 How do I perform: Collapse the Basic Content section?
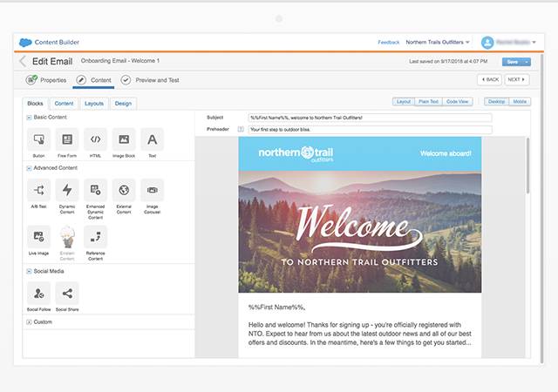click(29, 118)
